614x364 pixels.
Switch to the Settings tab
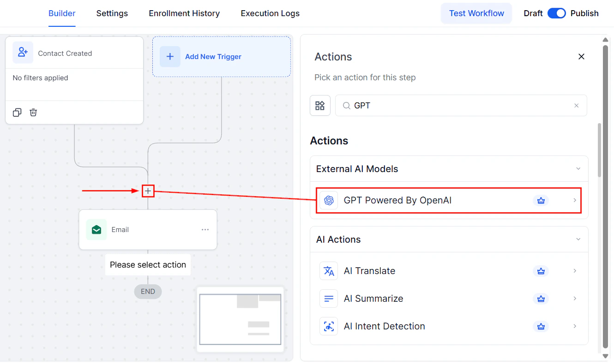pos(112,13)
